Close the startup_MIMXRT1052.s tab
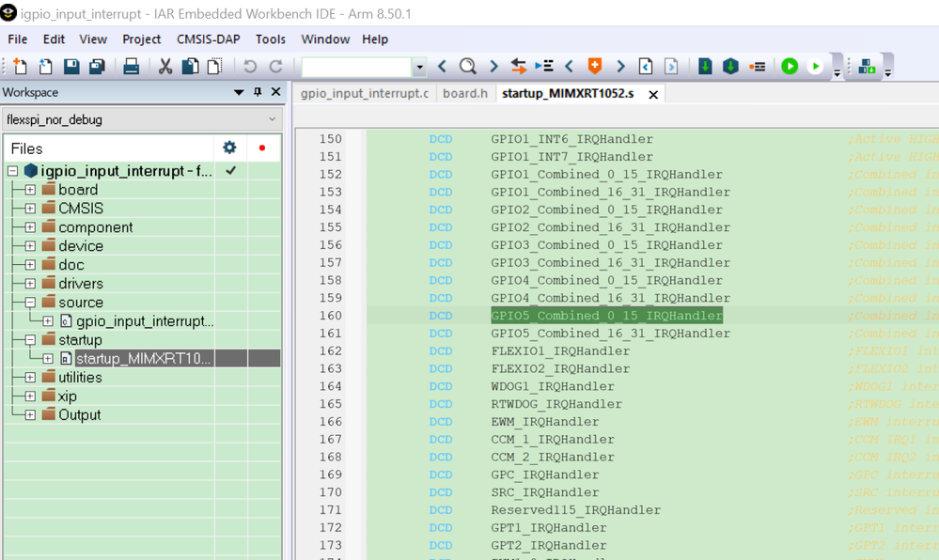Viewport: 939px width, 560px height. pyautogui.click(x=653, y=95)
